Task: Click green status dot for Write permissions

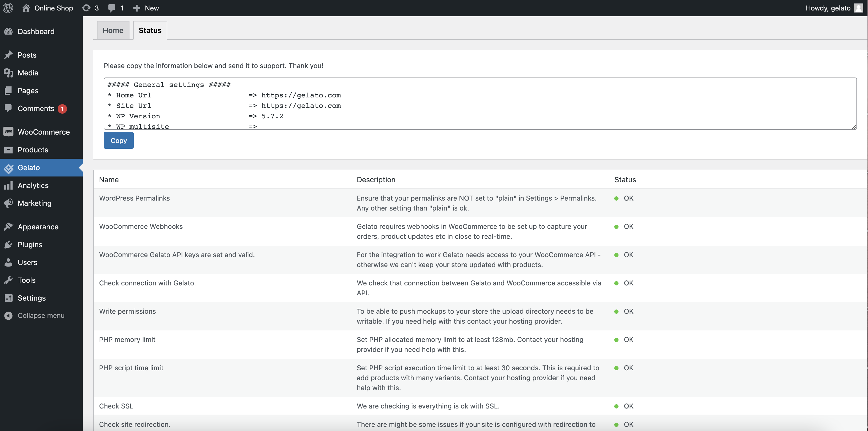Action: tap(616, 312)
